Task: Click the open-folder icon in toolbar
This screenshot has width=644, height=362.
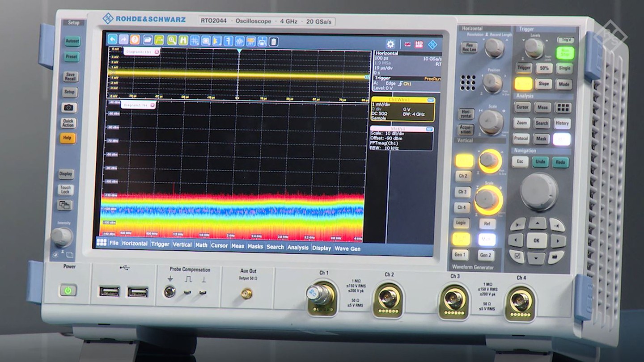Action: pyautogui.click(x=148, y=40)
